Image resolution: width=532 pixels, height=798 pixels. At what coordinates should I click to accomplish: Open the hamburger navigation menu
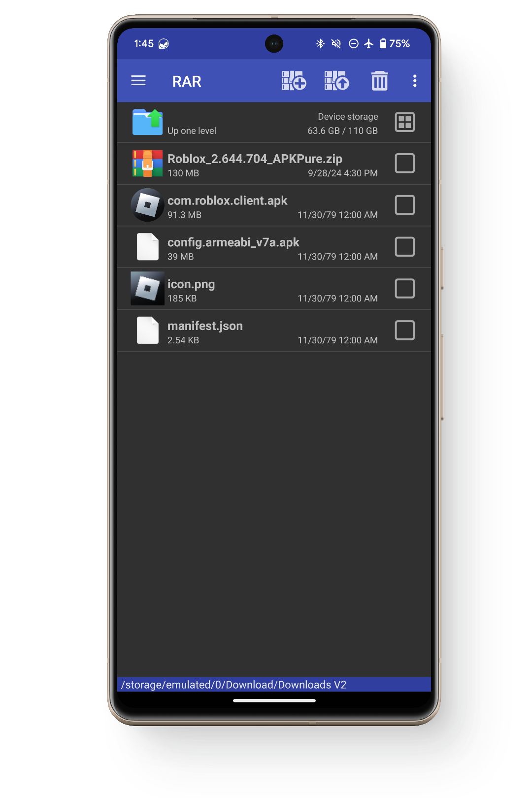[x=138, y=81]
